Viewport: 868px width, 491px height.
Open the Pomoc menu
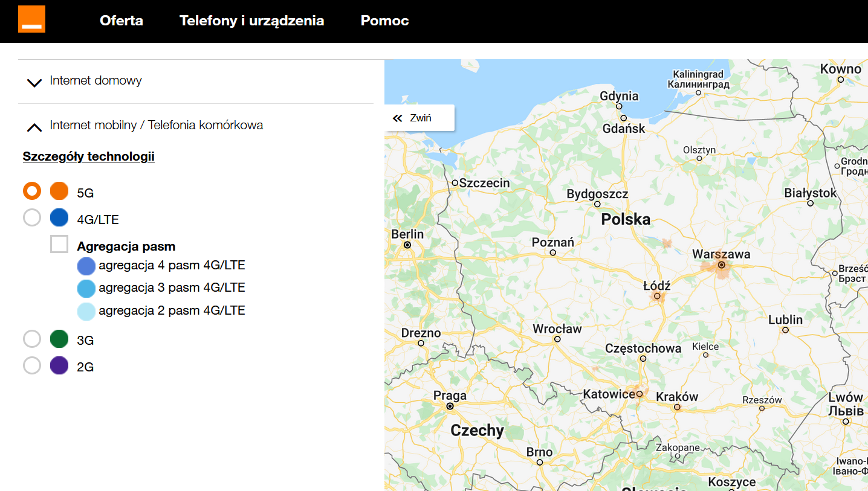click(384, 21)
